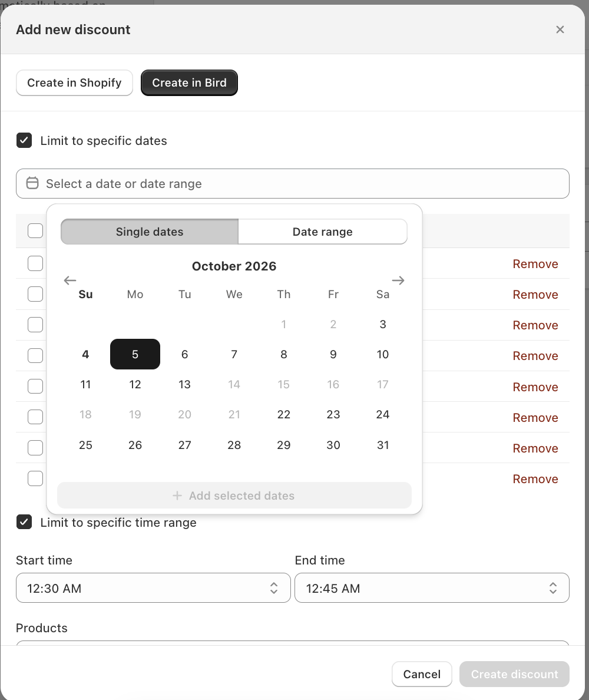Screen dimensions: 589x700
Task: Pick October 29 in calendar
Action: point(284,445)
